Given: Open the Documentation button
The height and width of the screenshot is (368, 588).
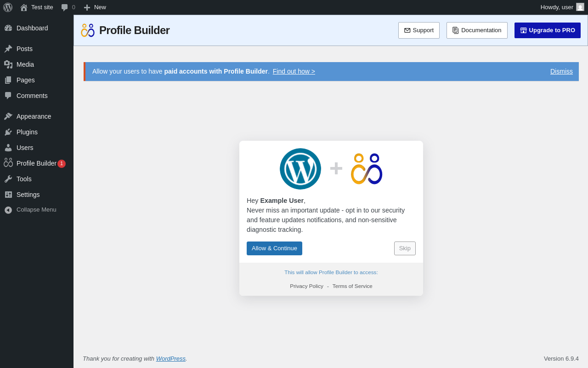Looking at the screenshot, I should [x=477, y=30].
